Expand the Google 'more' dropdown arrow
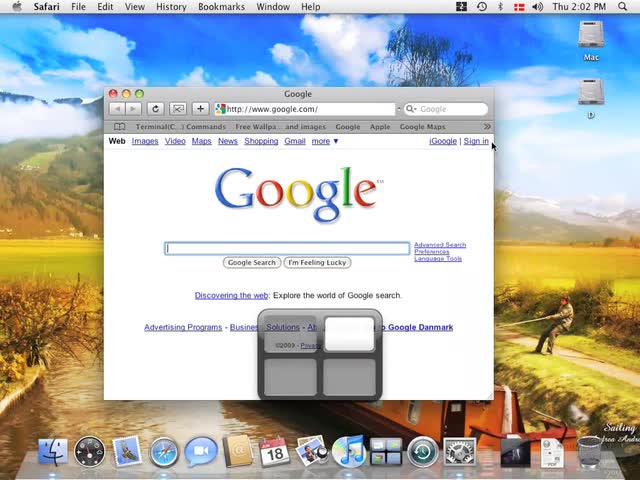The height and width of the screenshot is (480, 640). 336,141
